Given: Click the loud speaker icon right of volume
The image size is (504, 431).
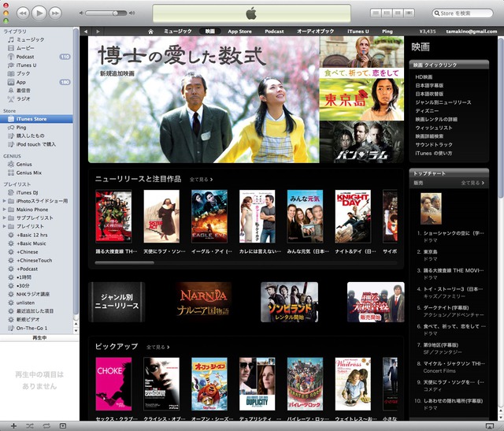Looking at the screenshot, I should tap(132, 13).
